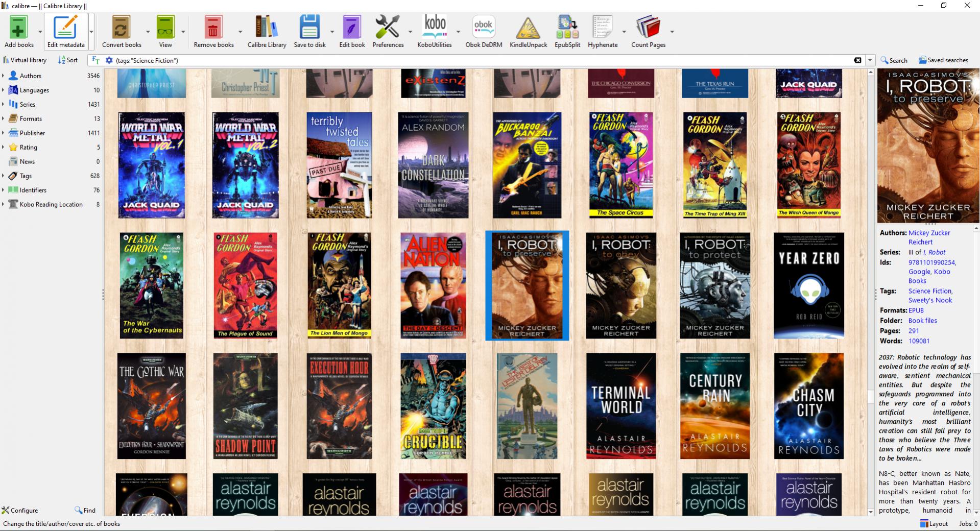Open the EpubSplit tool
This screenshot has height=531, width=980.
pos(567,28)
